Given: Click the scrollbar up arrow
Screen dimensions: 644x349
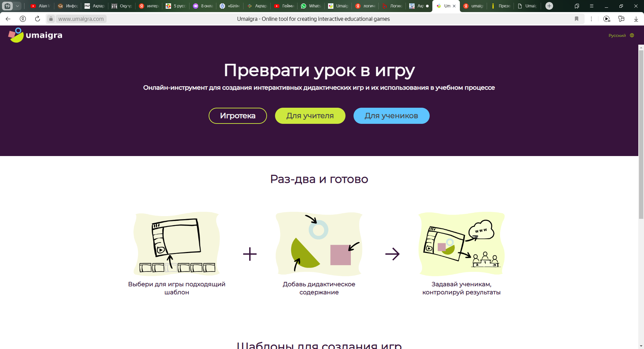Looking at the screenshot, I should click(641, 48).
